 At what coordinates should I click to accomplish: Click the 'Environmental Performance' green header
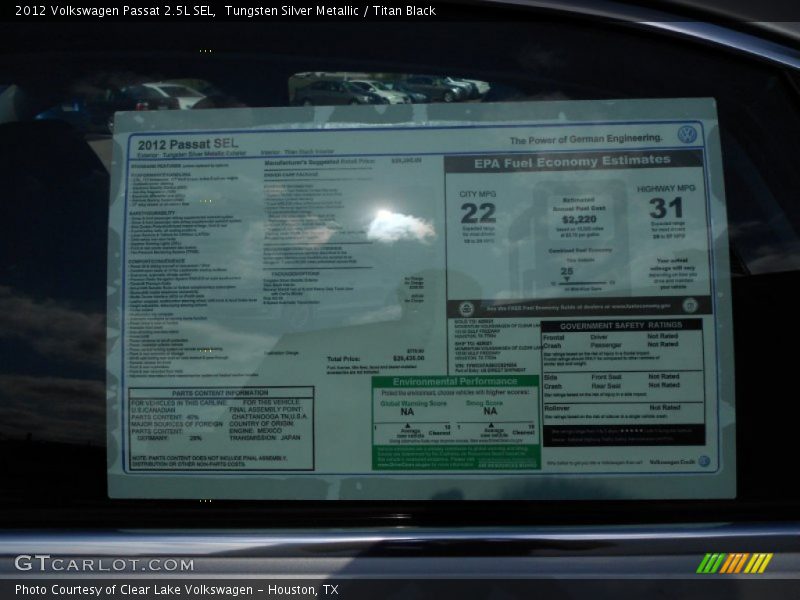(x=455, y=382)
